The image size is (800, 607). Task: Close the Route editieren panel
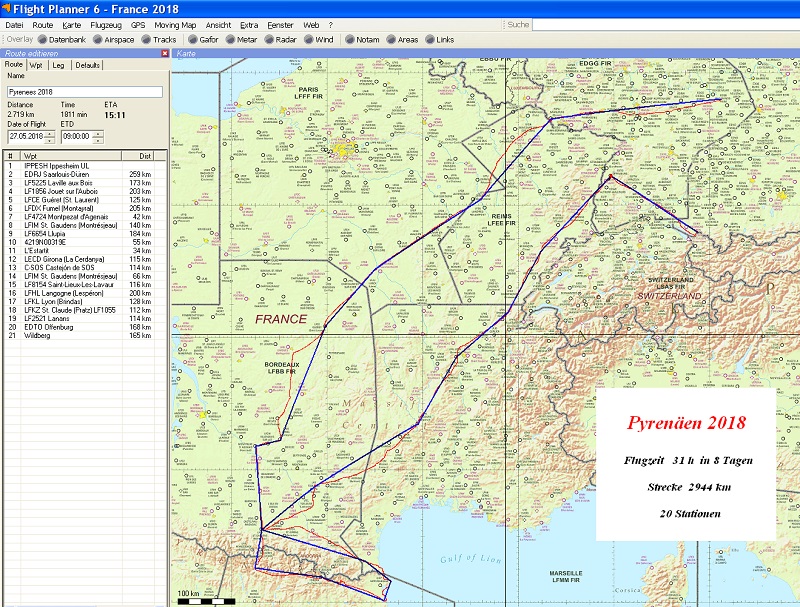tap(163, 52)
